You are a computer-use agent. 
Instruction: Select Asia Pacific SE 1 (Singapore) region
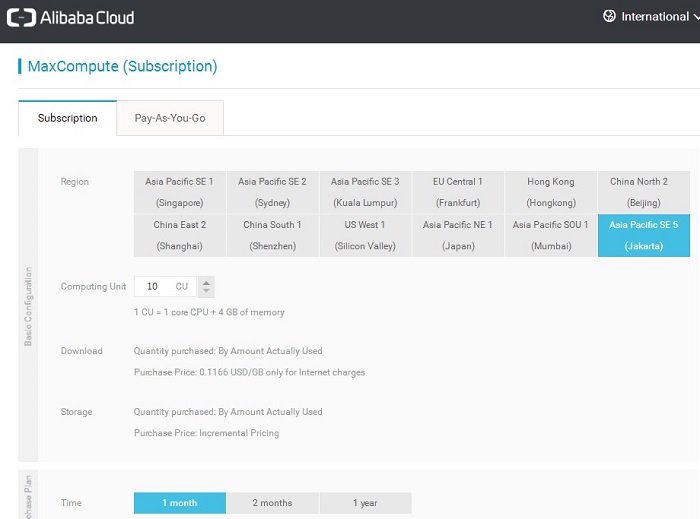[179, 192]
